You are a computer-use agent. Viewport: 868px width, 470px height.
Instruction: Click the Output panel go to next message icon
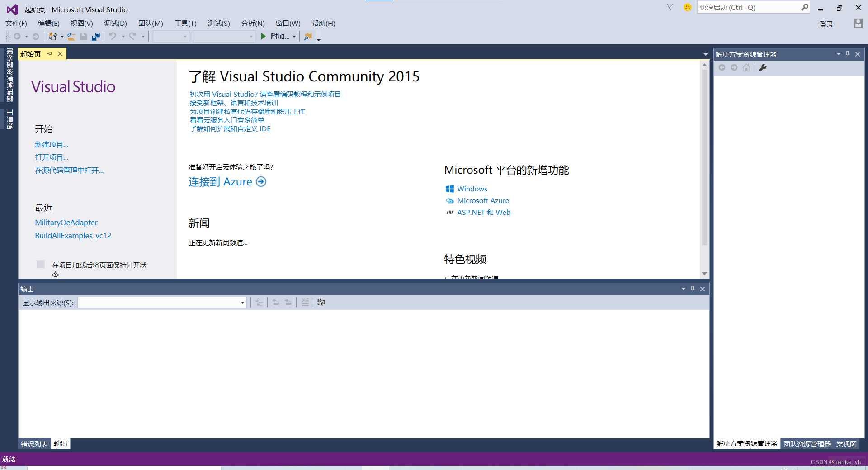click(x=288, y=302)
